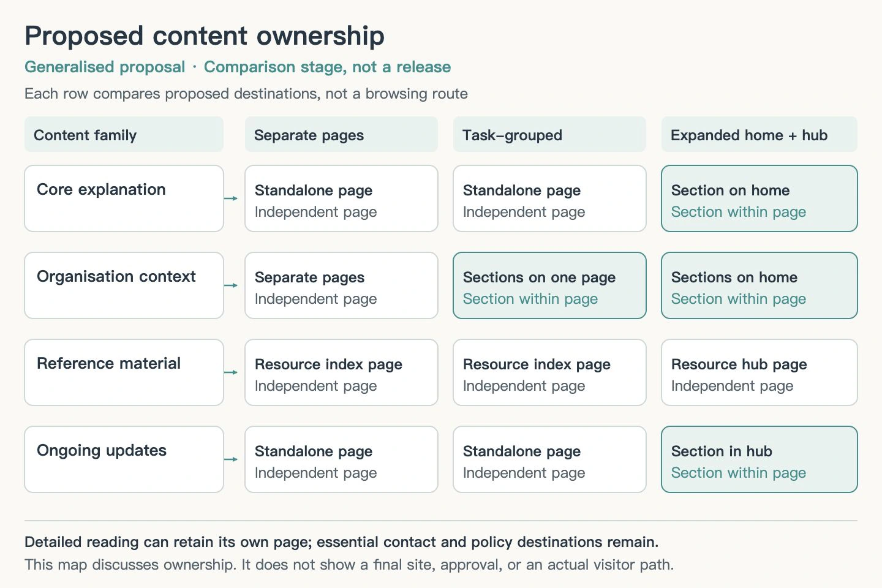Click the 'Detailed reading can retain' footer sentence

click(x=342, y=542)
